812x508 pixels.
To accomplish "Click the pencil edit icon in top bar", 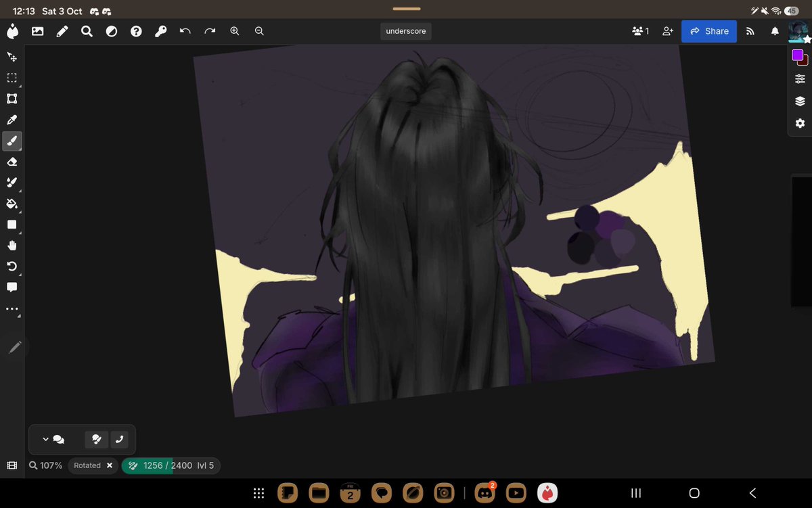I will [x=62, y=31].
